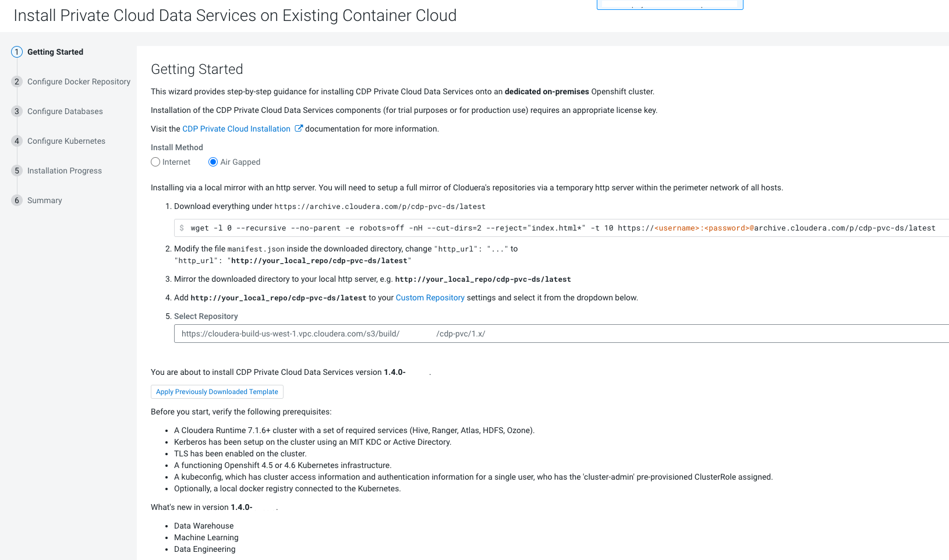
Task: Click the external link icon beside CDP Installation
Action: click(x=299, y=129)
